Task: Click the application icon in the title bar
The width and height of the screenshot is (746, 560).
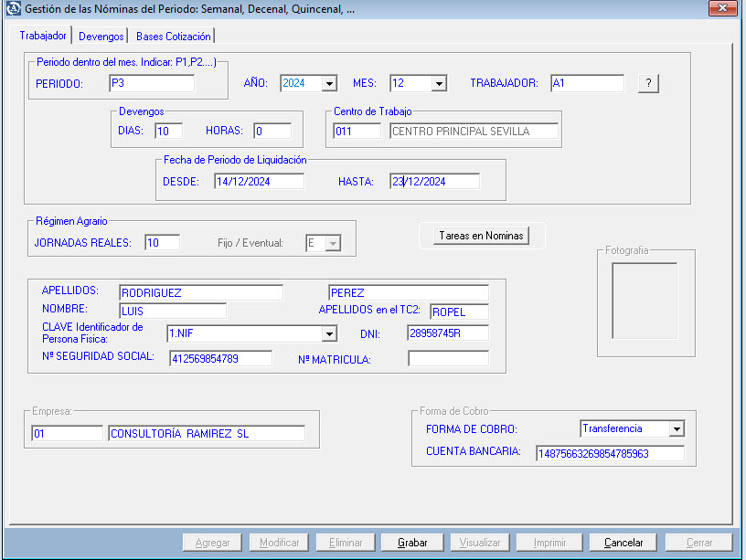Action: coord(13,8)
